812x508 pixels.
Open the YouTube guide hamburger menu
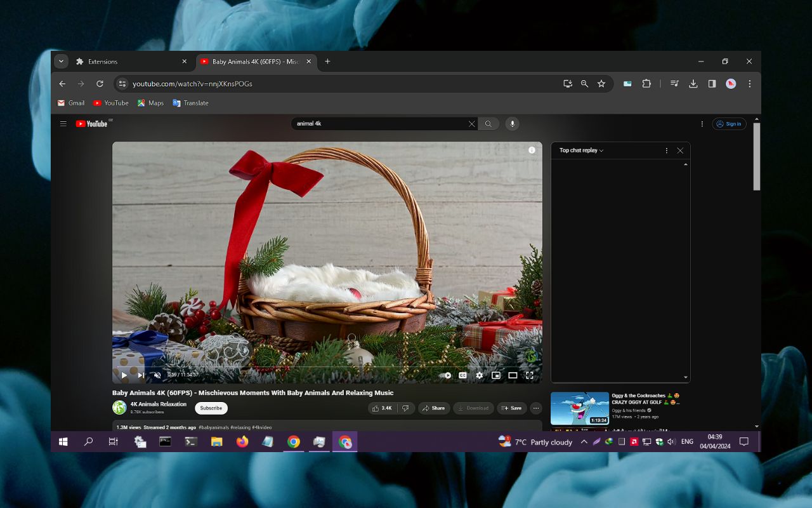[63, 124]
